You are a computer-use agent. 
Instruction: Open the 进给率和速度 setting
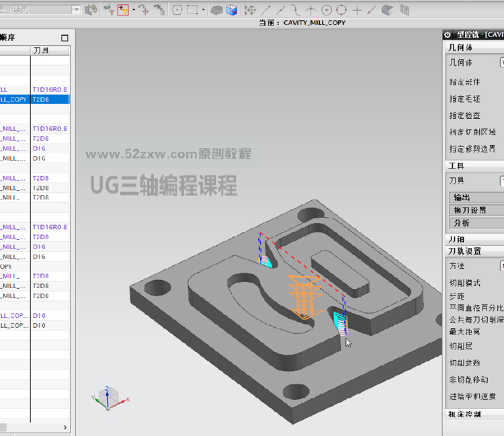pos(472,396)
